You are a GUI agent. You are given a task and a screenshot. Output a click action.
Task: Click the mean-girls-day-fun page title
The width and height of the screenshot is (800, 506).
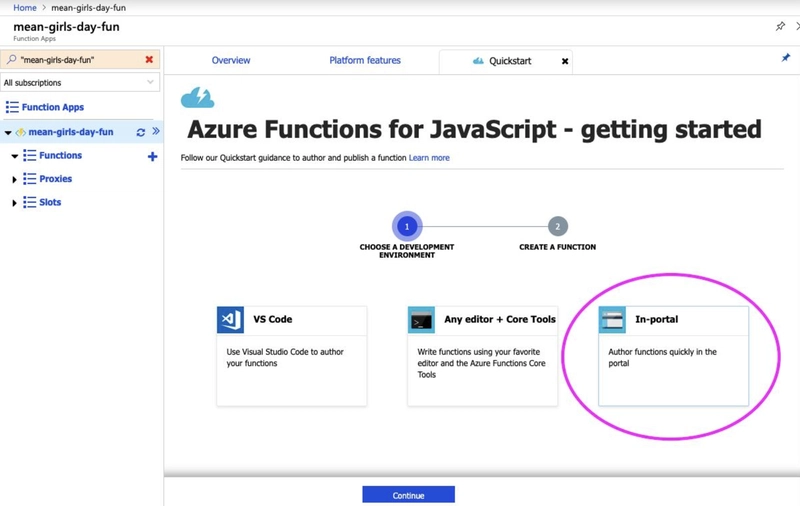pos(66,27)
